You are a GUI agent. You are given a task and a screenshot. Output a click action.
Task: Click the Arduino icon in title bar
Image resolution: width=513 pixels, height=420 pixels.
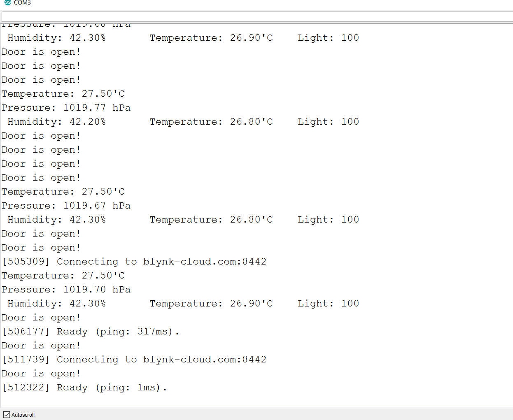coord(7,2)
